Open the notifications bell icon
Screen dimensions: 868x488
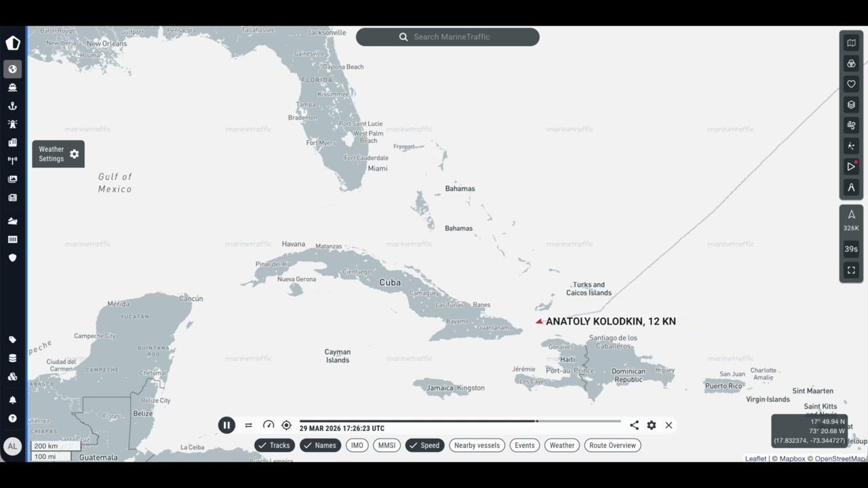click(x=12, y=400)
